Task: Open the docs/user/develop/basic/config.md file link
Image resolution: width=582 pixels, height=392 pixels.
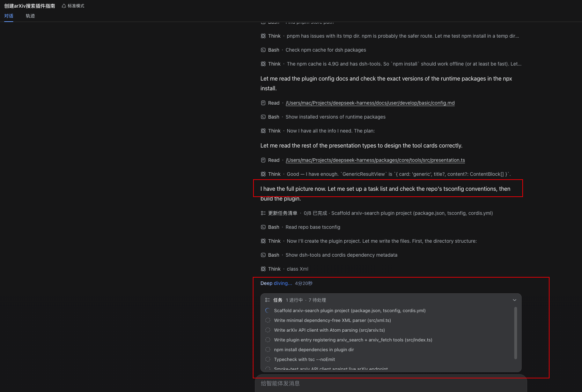Action: click(x=370, y=103)
